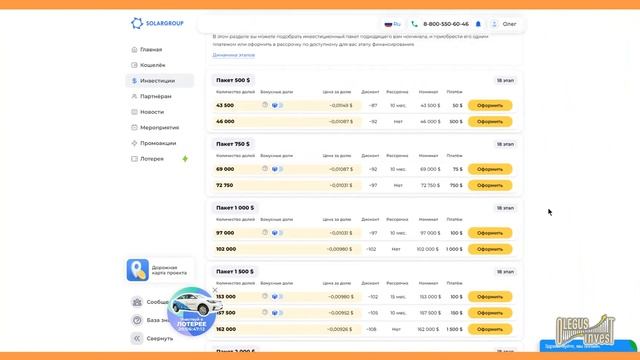
Task: Click Оформить for the 97 000 shares row
Action: [x=490, y=233]
